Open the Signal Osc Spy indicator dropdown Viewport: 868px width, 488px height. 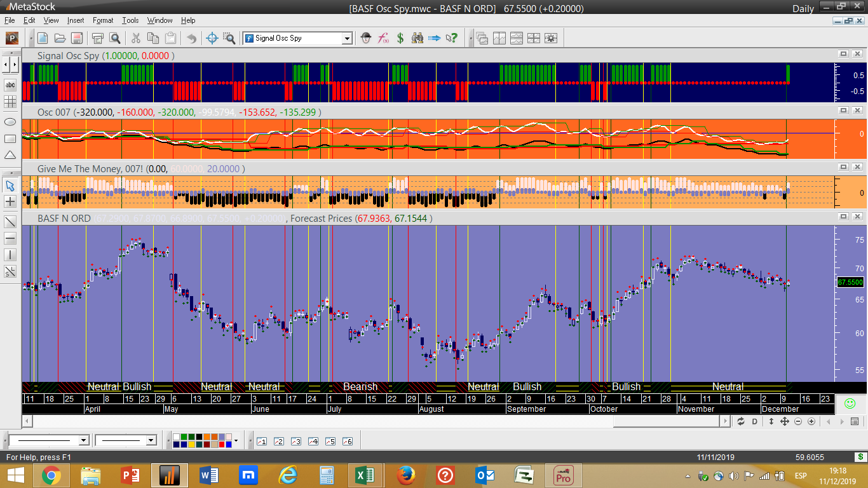[347, 38]
